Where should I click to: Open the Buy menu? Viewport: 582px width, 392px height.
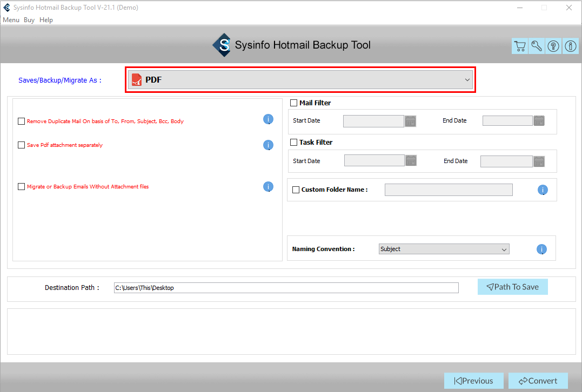point(29,20)
